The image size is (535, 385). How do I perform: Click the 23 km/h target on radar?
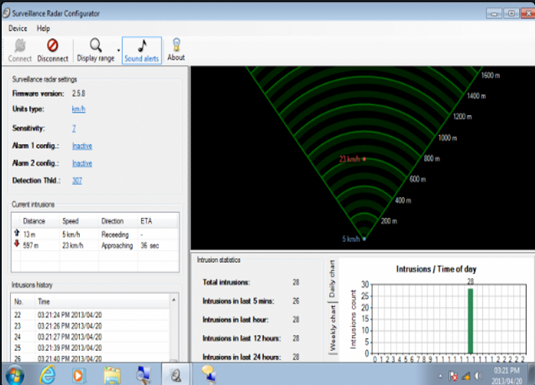(x=364, y=159)
